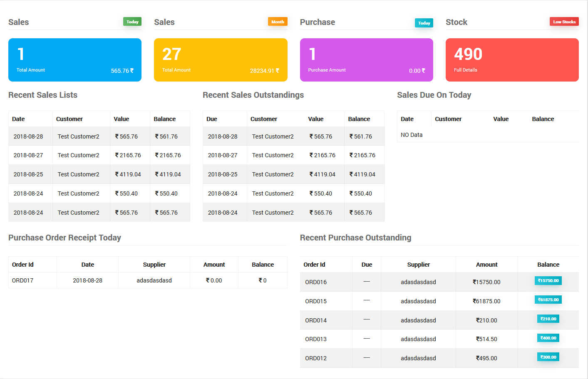Click the NO Data cell under Sales Due On Today
The width and height of the screenshot is (588, 379).
[x=411, y=135]
